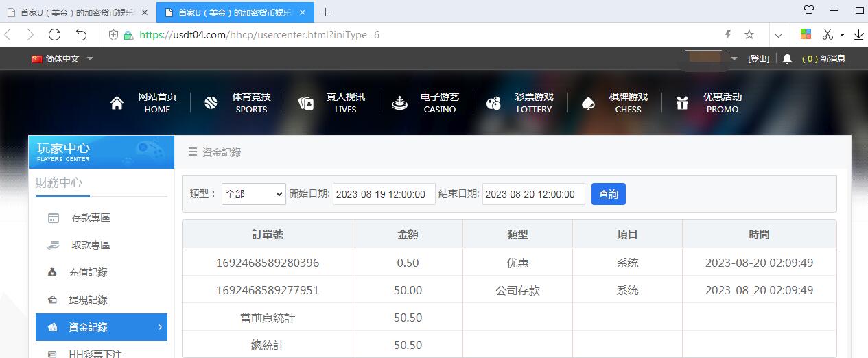Open 体育竞技 SPORTS menu
868x358 pixels.
point(251,103)
